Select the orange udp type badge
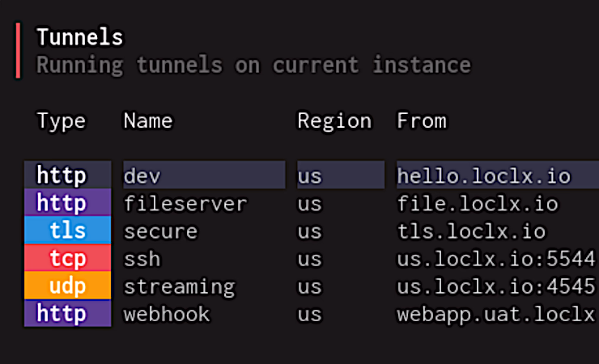Image resolution: width=599 pixels, height=364 pixels. click(68, 286)
